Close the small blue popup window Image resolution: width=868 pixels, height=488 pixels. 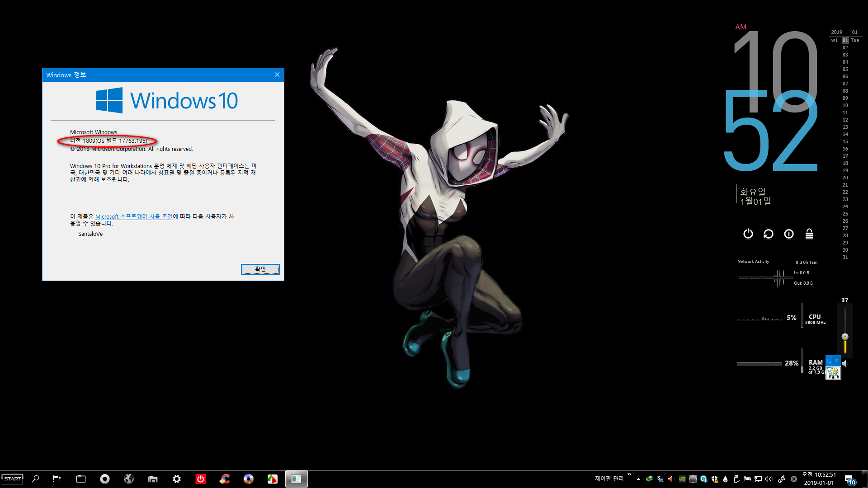click(837, 361)
